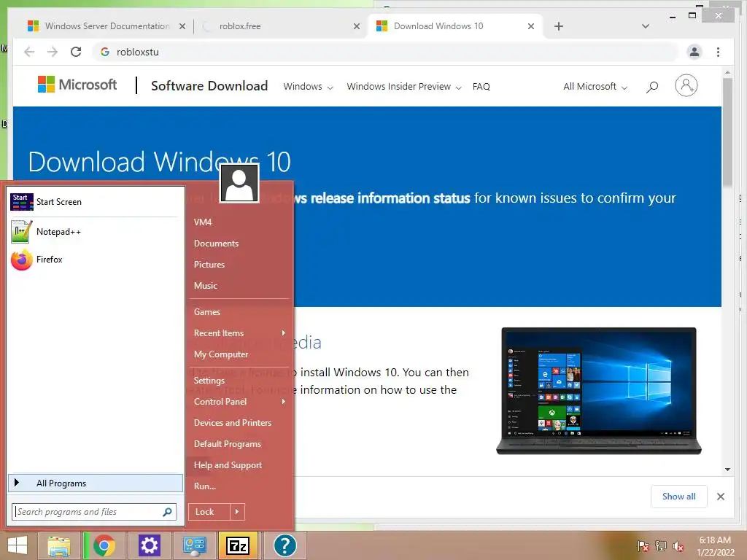
Task: Launch Firefox from the Start menu
Action: (94, 260)
